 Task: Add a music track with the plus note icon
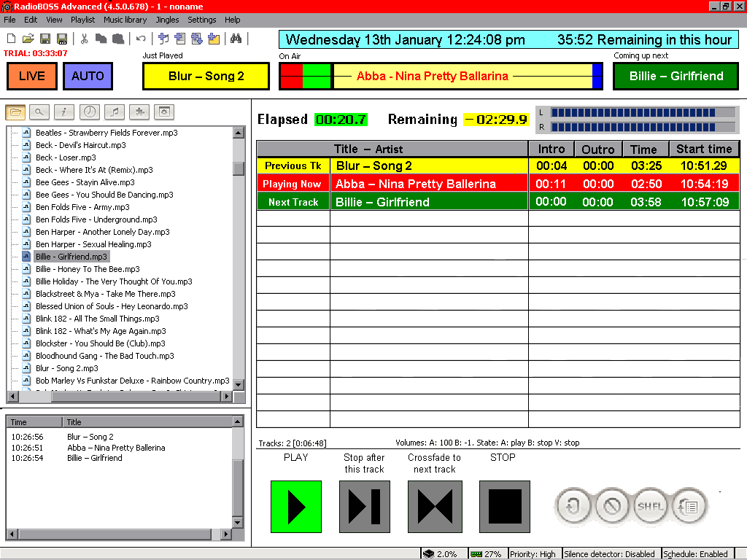click(x=163, y=39)
